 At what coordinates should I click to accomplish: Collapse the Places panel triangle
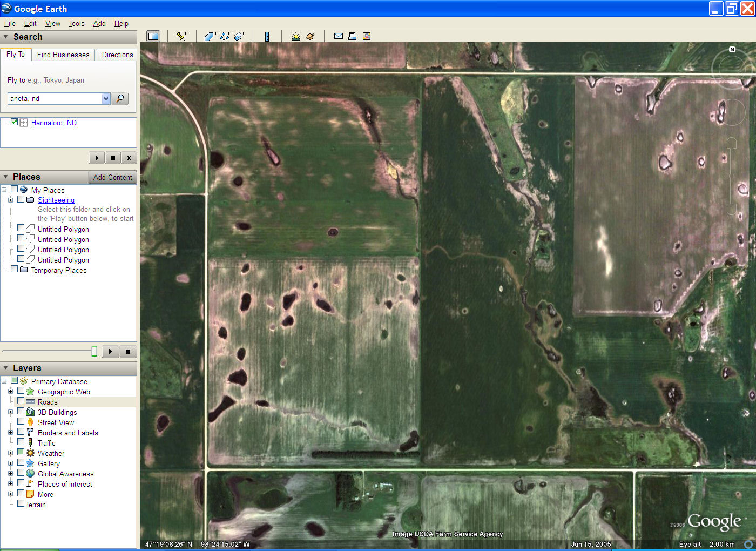click(6, 177)
